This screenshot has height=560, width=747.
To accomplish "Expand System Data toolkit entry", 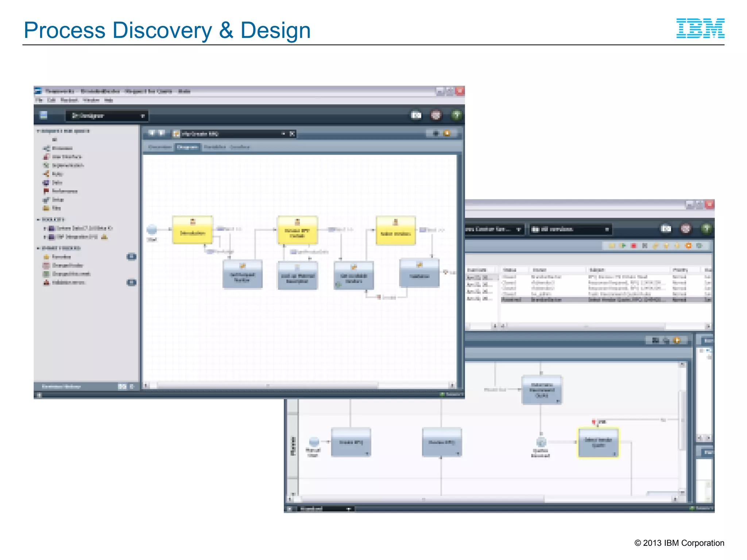I will tap(45, 228).
